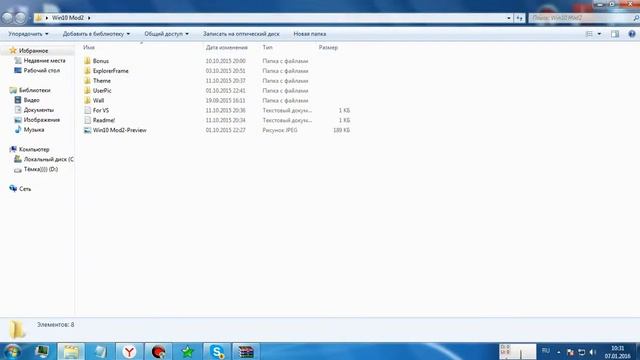This screenshot has width=640, height=360.
Task: Show hidden tray icons arrow
Action: 559,352
